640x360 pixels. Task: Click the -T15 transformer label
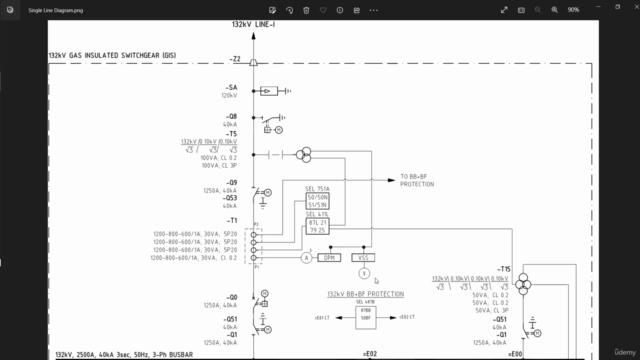(x=504, y=269)
